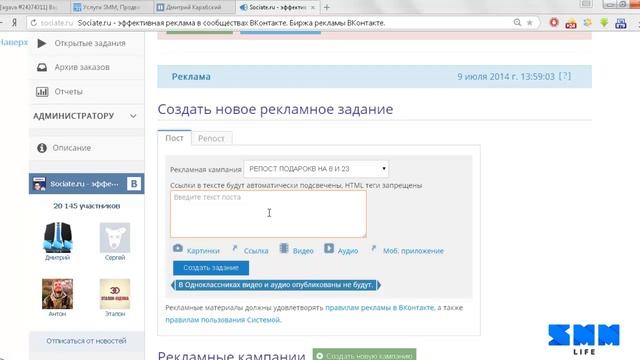The image size is (640, 360).
Task: Click the video film icon next to Видео
Action: click(284, 248)
